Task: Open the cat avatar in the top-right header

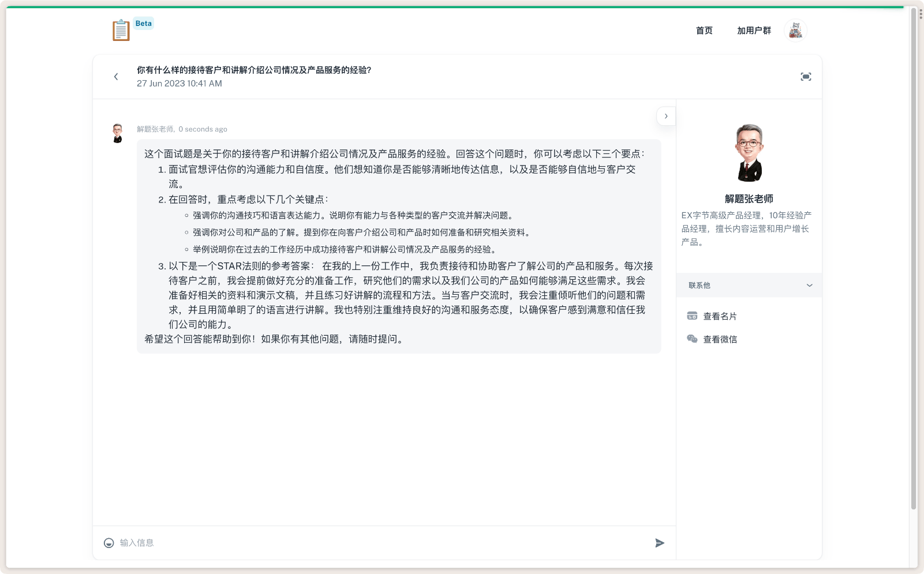Action: tap(795, 29)
